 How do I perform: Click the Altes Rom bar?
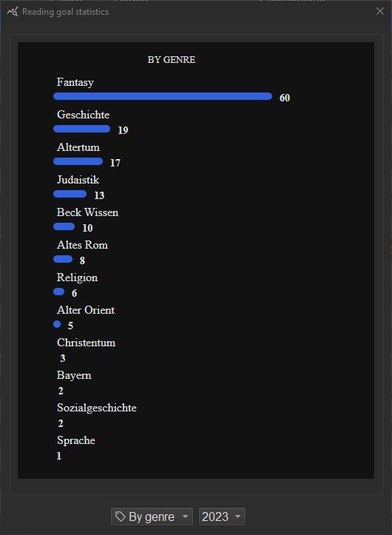coord(63,259)
